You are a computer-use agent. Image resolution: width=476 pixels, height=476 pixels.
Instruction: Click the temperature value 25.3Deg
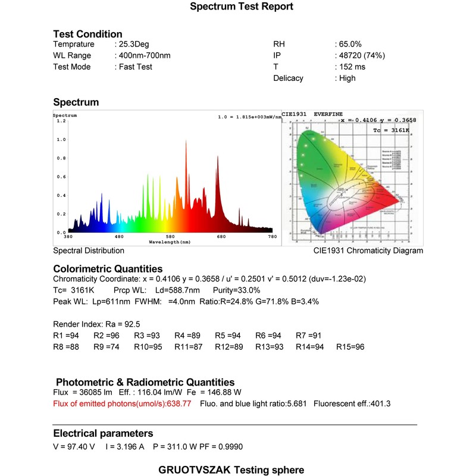(134, 44)
